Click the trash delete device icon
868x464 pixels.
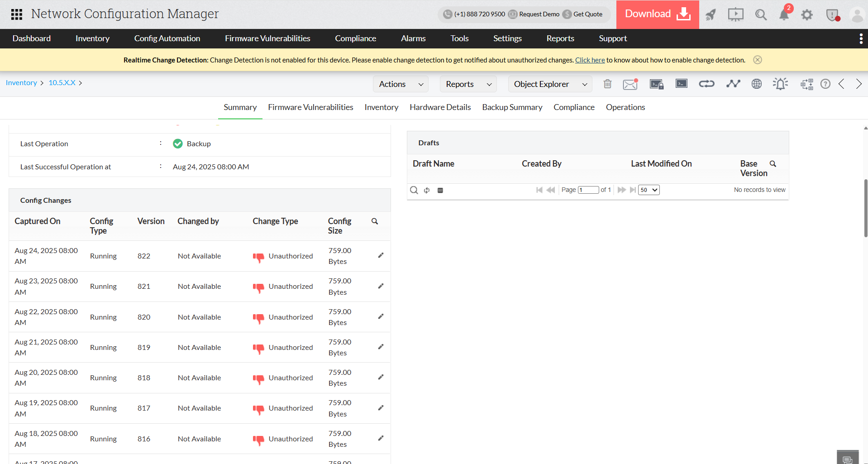[607, 84]
